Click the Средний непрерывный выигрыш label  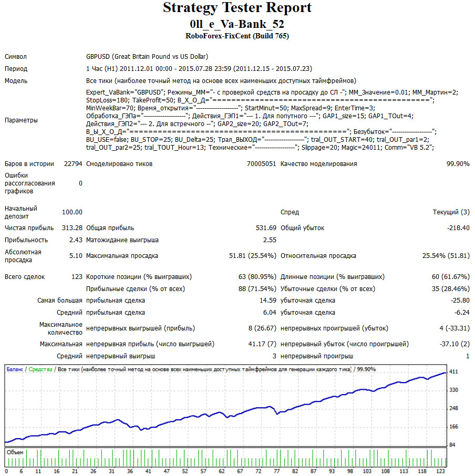pos(106,356)
